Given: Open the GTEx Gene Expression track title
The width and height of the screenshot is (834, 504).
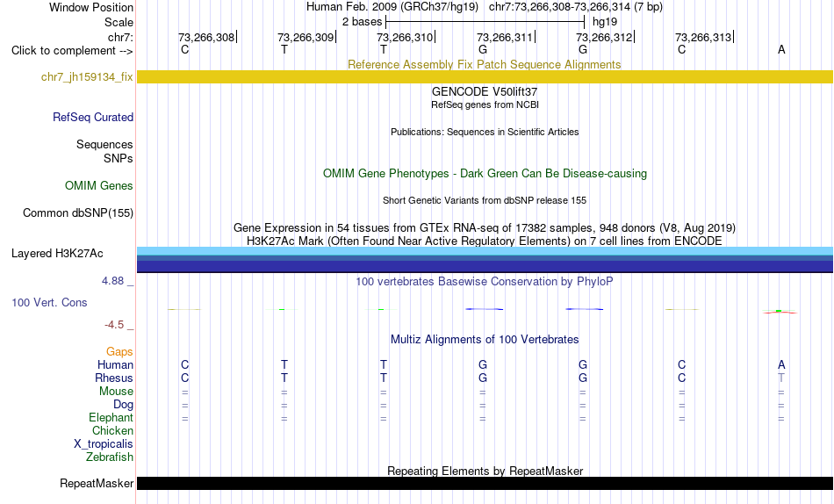Looking at the screenshot, I should click(x=485, y=227).
